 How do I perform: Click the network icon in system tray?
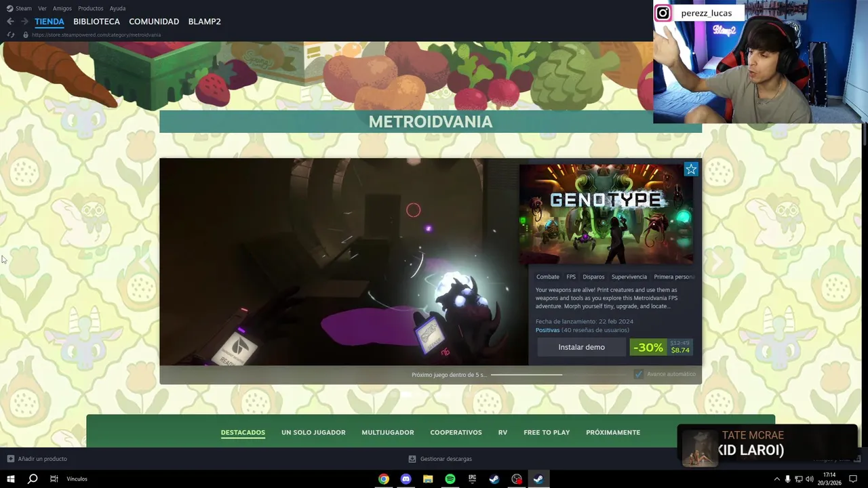(798, 479)
